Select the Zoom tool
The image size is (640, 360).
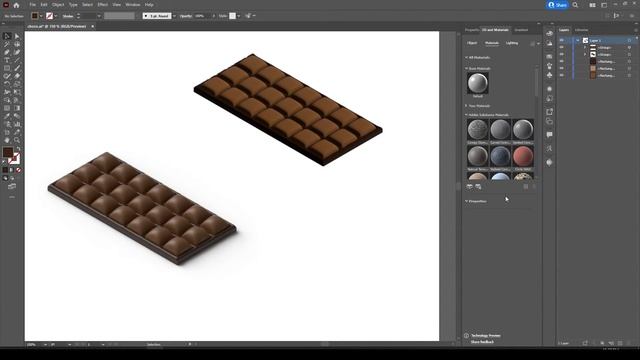[x=17, y=140]
